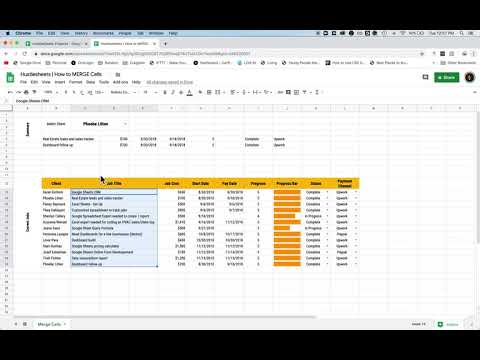Toggle bold formatting

(165, 92)
